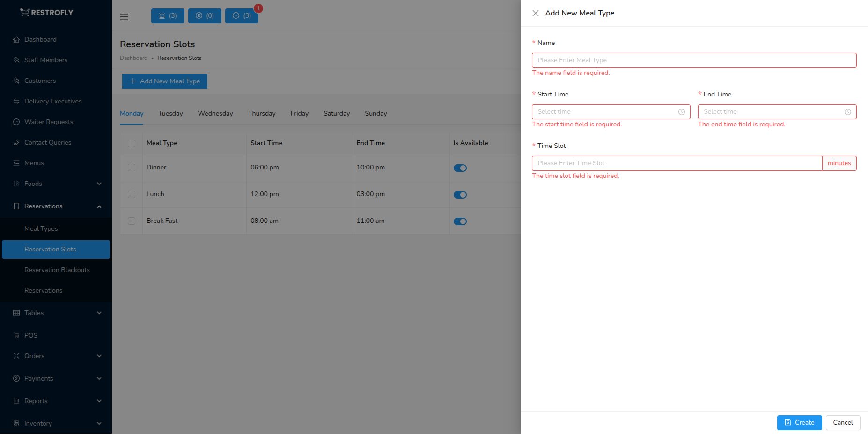Expand the Tables submenu

click(34, 313)
